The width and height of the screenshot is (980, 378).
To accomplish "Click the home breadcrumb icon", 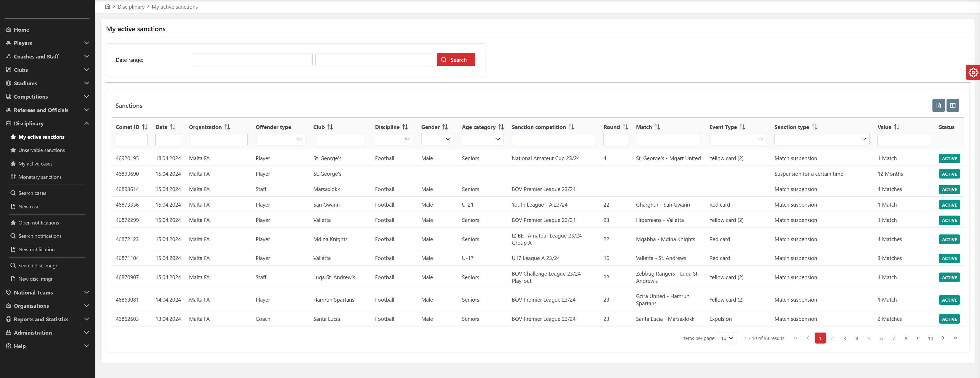I will [108, 6].
